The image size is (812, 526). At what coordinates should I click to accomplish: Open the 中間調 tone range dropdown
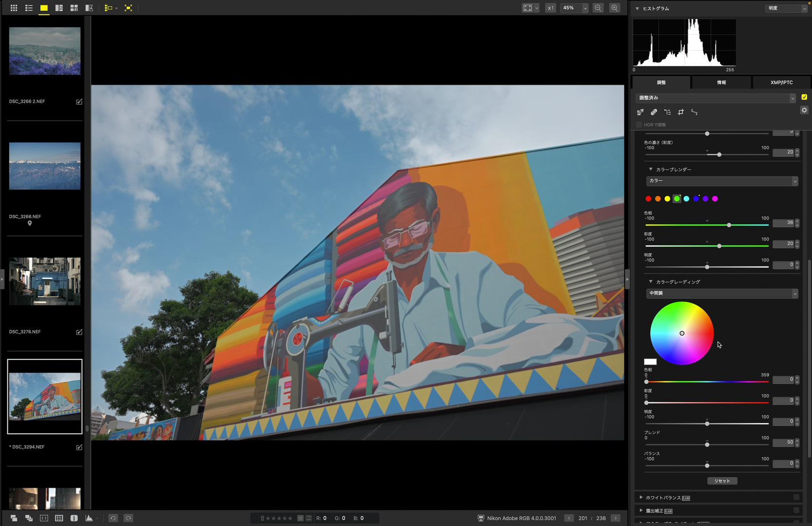[x=722, y=293]
